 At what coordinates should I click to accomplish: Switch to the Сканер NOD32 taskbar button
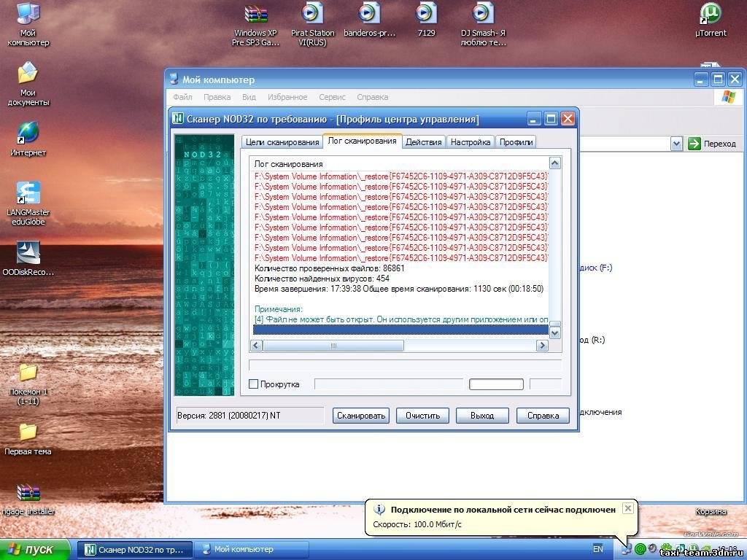tap(135, 550)
